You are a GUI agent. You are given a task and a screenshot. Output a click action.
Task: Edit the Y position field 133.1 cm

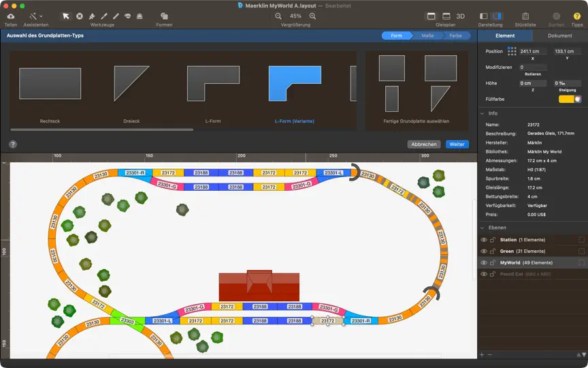click(567, 51)
